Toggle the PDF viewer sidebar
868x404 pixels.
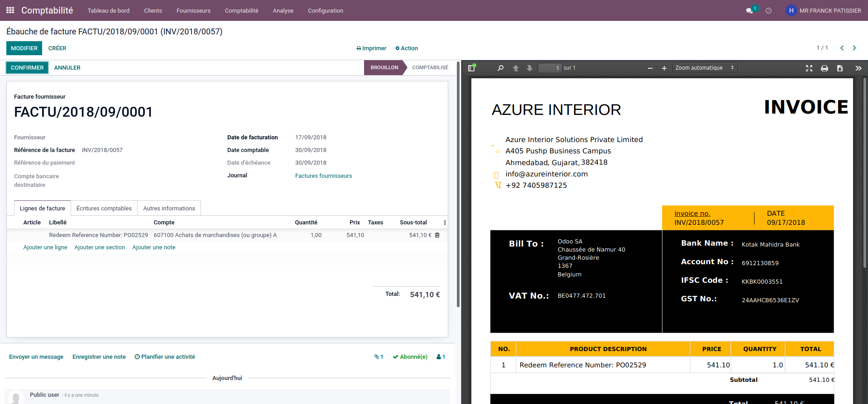pos(471,68)
